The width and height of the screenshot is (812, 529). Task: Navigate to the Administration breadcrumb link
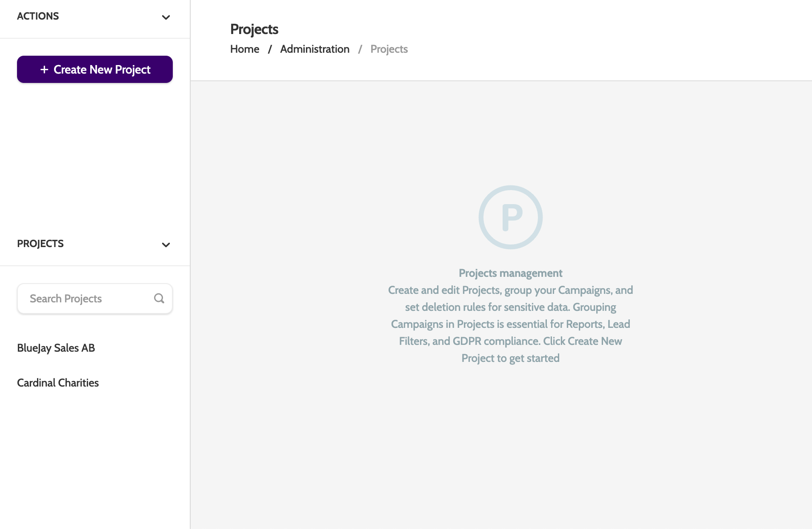[315, 49]
